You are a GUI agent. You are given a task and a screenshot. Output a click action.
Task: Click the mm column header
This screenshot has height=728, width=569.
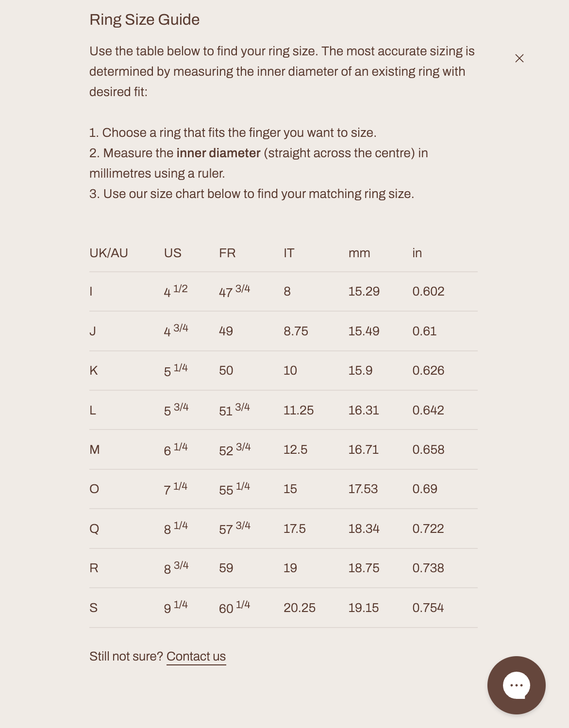pos(359,253)
